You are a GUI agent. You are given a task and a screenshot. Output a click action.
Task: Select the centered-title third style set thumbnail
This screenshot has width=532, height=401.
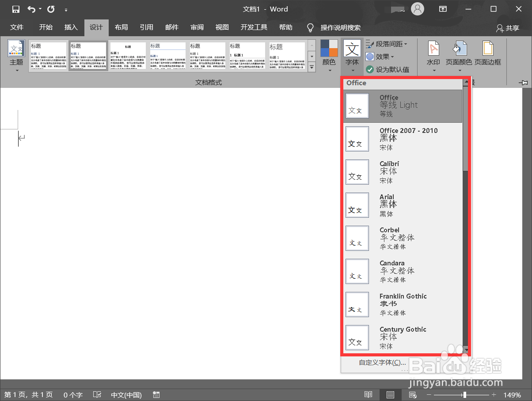tap(128, 56)
